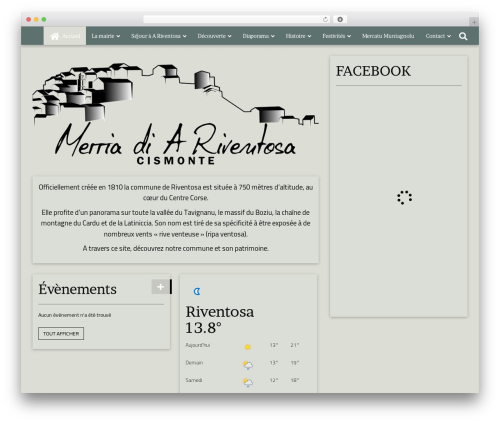The height and width of the screenshot is (423, 500).
Task: Open the Accueil home tab
Action: (65, 36)
